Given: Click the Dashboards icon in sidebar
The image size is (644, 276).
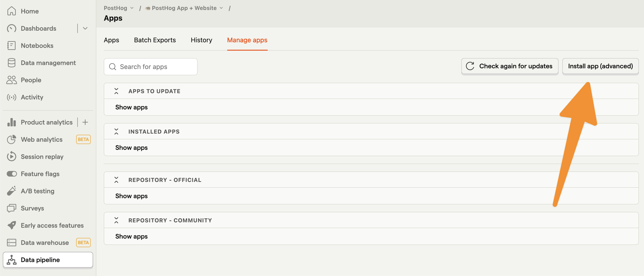Looking at the screenshot, I should (x=12, y=28).
